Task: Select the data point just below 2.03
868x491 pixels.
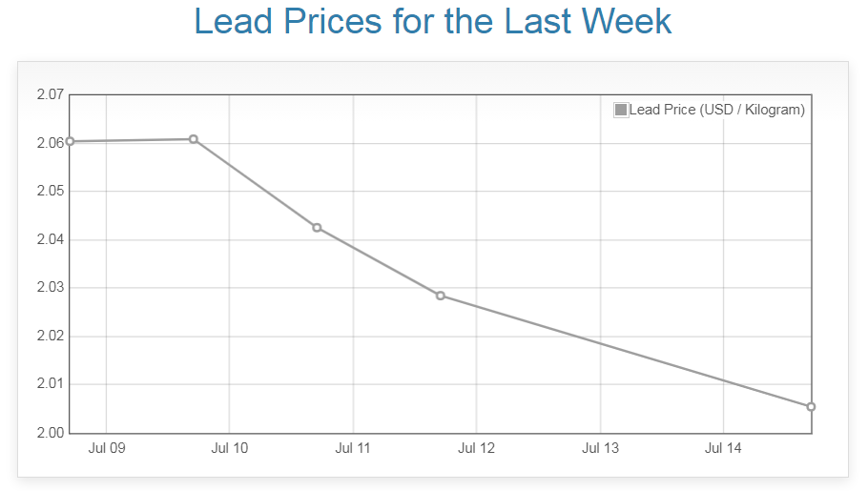Action: [x=441, y=296]
